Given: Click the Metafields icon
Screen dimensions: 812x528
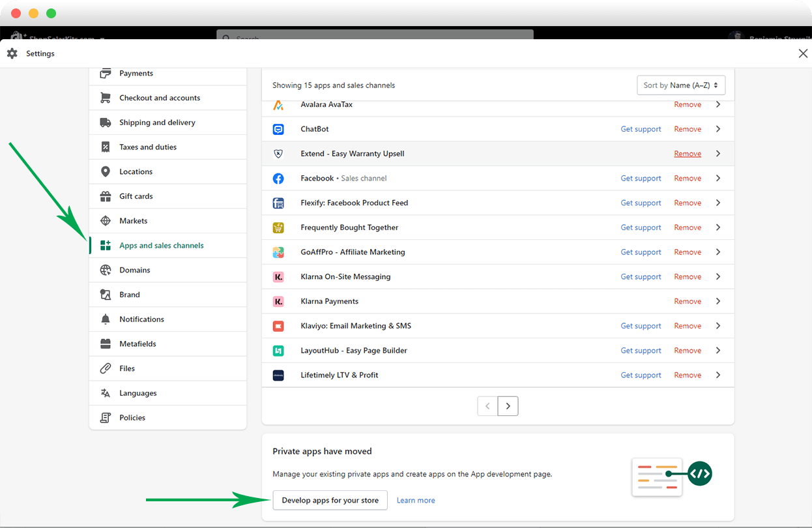Looking at the screenshot, I should 106,344.
